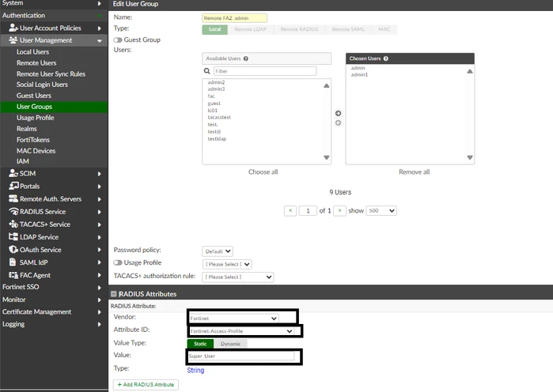Toggle the Usage Profile switch
The image size is (553, 392).
click(x=118, y=262)
